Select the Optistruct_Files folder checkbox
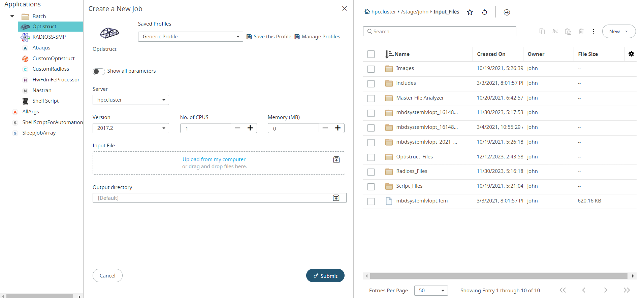This screenshot has width=644, height=298. [x=371, y=157]
